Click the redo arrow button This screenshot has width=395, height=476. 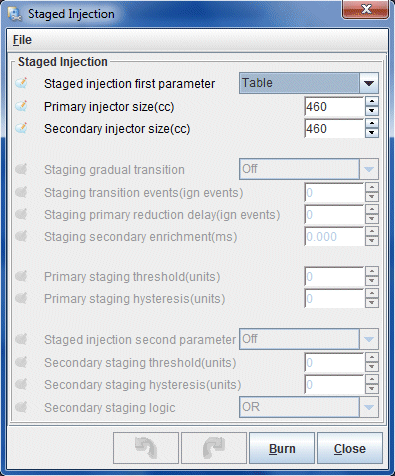(214, 448)
